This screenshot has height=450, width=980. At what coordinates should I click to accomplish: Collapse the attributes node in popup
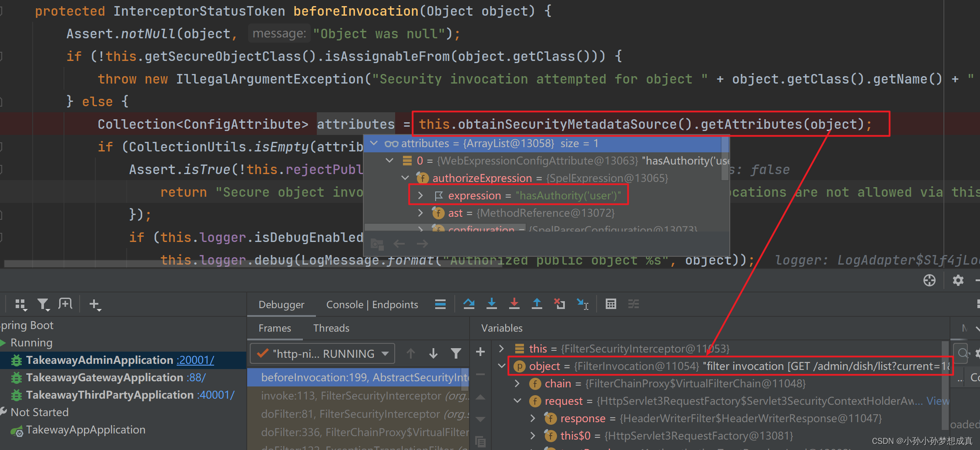374,143
